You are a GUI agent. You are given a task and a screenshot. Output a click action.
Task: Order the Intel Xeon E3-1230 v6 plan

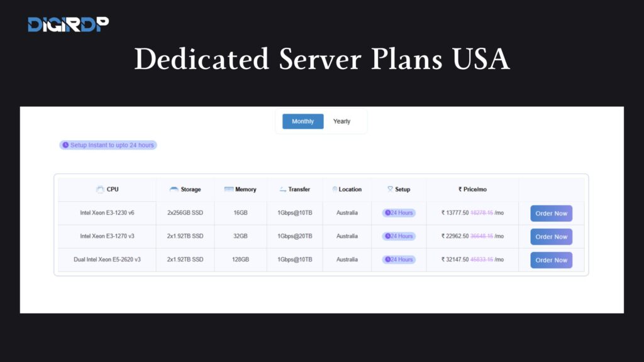coord(551,214)
